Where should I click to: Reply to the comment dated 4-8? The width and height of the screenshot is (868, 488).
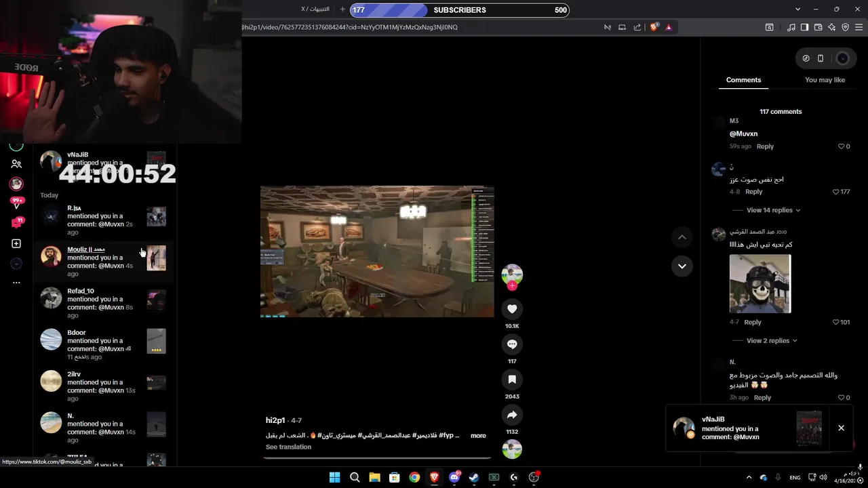(x=754, y=192)
